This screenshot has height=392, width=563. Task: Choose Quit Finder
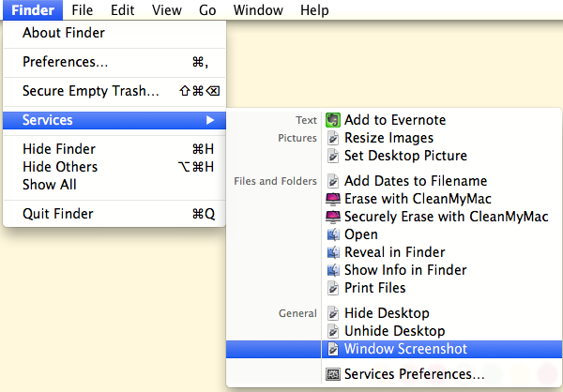[114, 214]
